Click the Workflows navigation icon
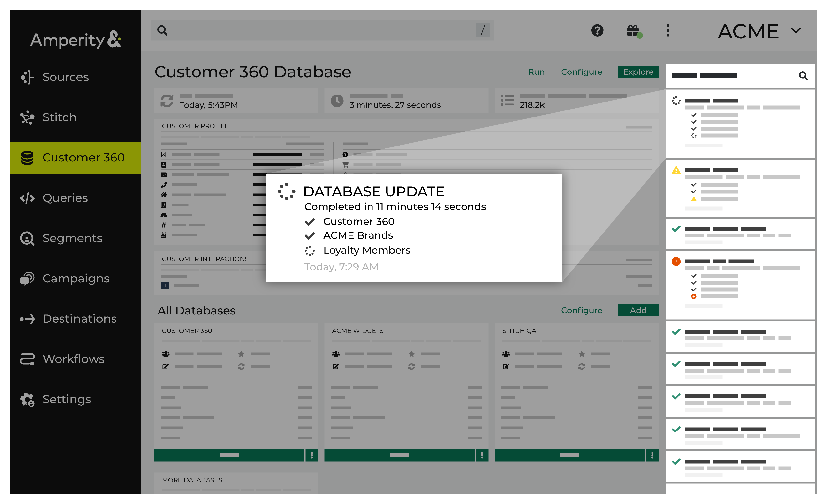 (x=28, y=358)
